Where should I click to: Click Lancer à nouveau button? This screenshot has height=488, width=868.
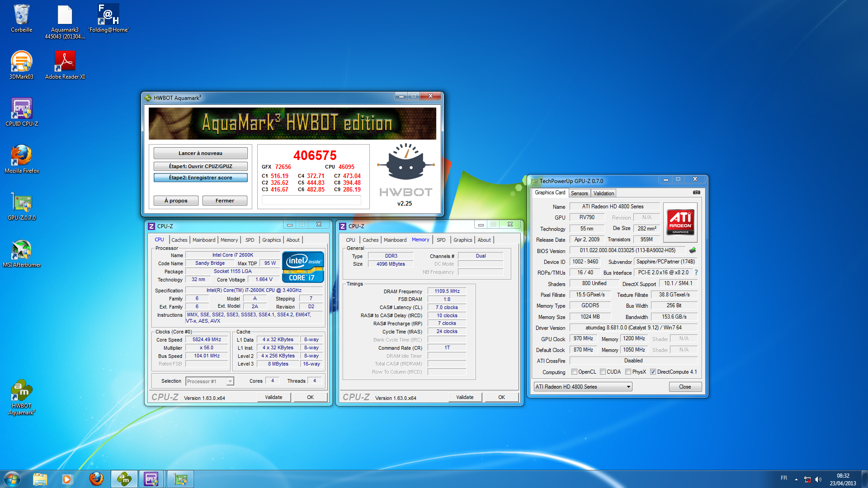pos(200,153)
